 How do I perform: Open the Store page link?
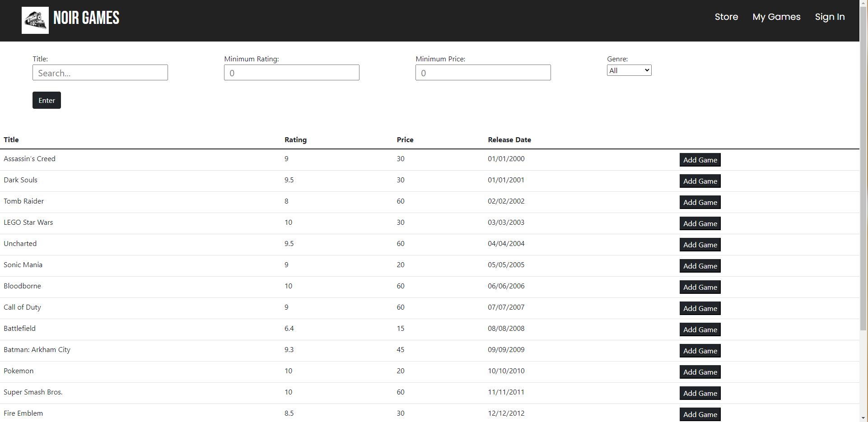pyautogui.click(x=726, y=17)
